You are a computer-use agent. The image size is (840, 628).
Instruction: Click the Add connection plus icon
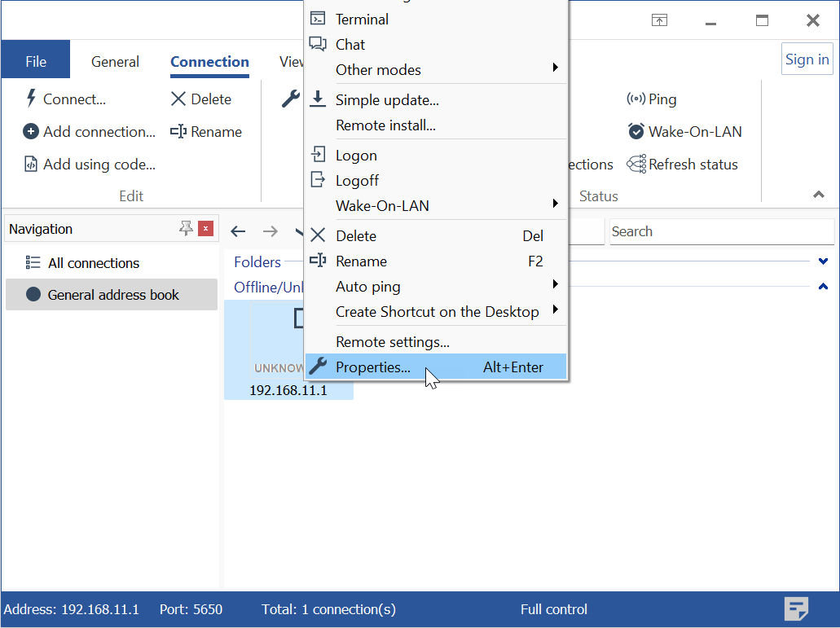coord(31,132)
